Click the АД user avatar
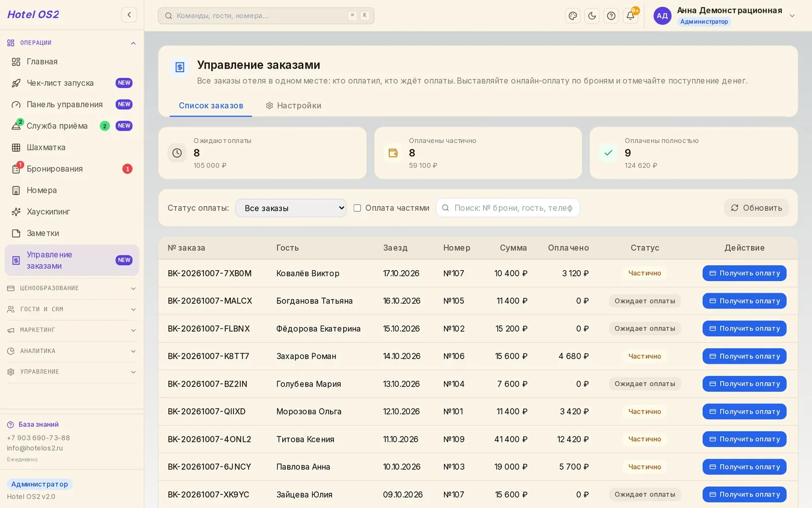The height and width of the screenshot is (508, 812). point(662,16)
